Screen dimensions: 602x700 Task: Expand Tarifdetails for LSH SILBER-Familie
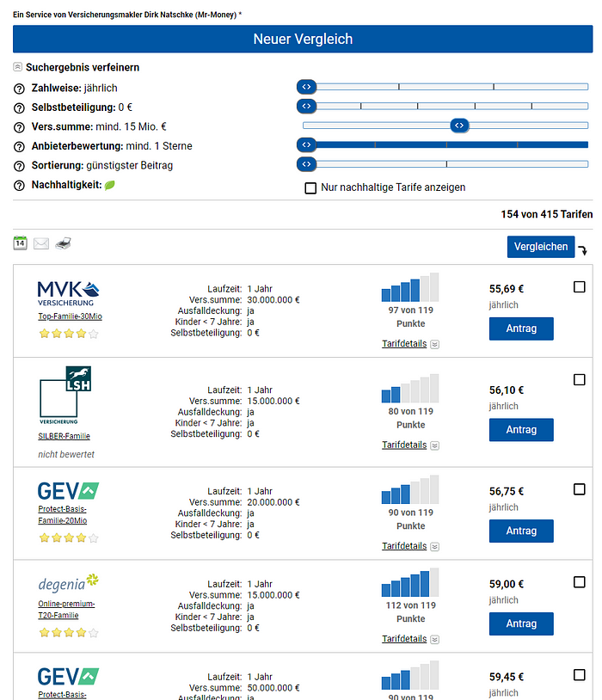[x=410, y=445]
